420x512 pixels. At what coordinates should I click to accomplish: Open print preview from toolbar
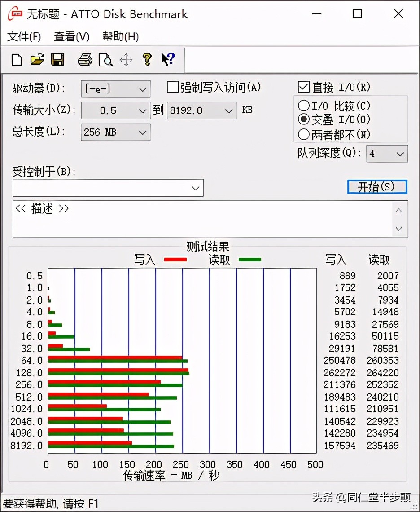(x=105, y=59)
